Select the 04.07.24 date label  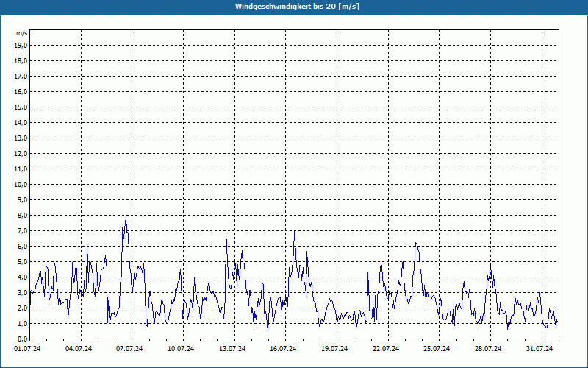point(79,349)
